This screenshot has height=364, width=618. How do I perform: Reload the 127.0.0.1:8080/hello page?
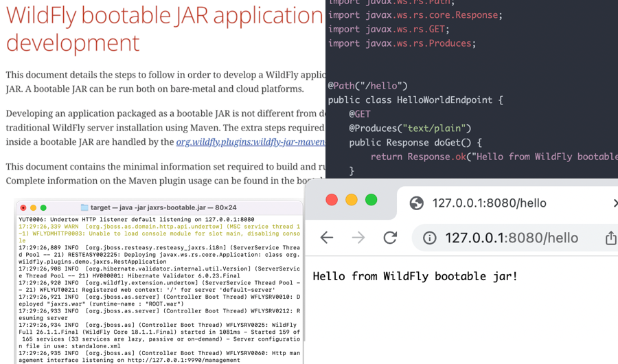[x=390, y=238]
